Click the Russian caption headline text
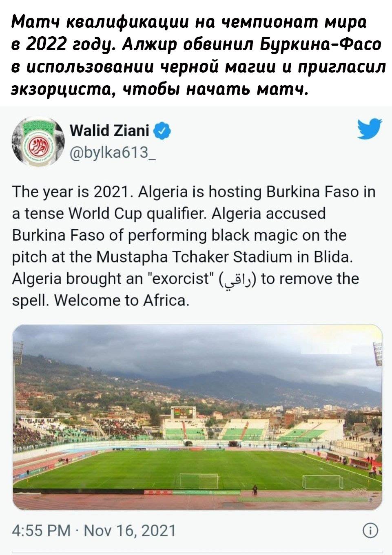Screen dimensions: 392x555 coord(196,54)
